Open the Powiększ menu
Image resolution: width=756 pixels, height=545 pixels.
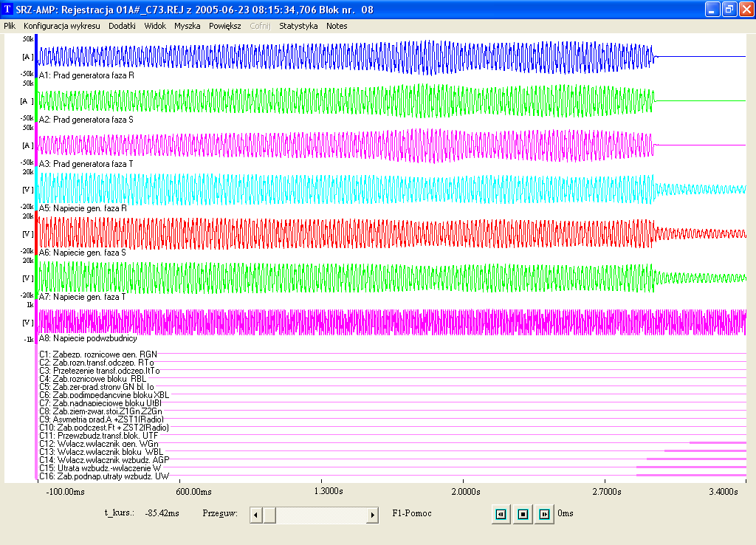pos(224,25)
